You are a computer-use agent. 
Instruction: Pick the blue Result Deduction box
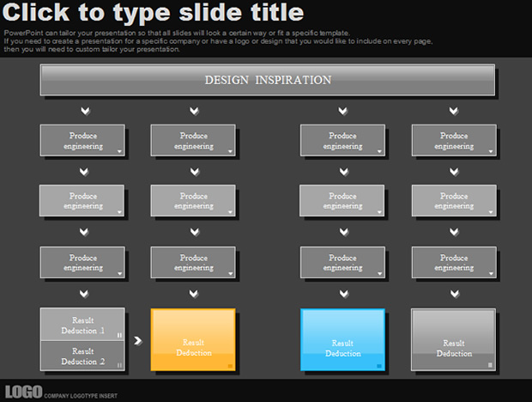pyautogui.click(x=342, y=339)
